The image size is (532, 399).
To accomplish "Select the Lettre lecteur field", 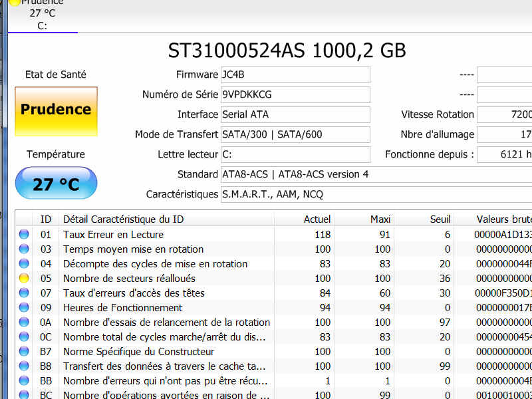I will [295, 154].
